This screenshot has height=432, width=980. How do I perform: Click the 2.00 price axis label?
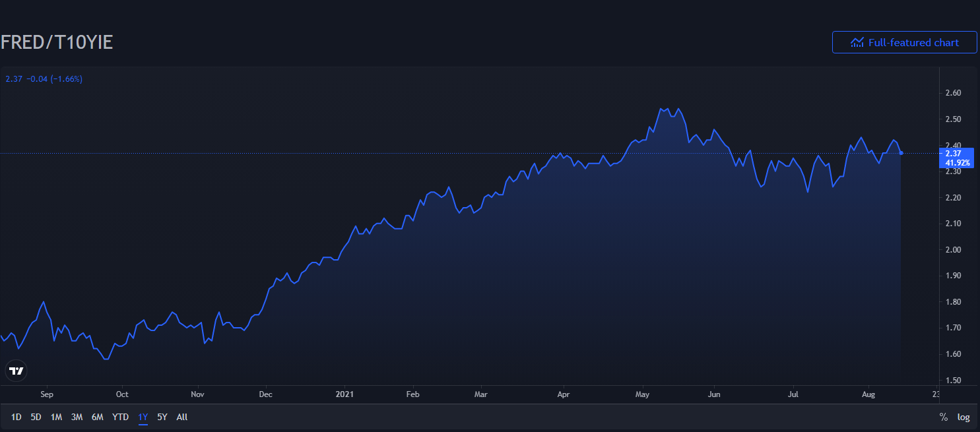pyautogui.click(x=952, y=250)
